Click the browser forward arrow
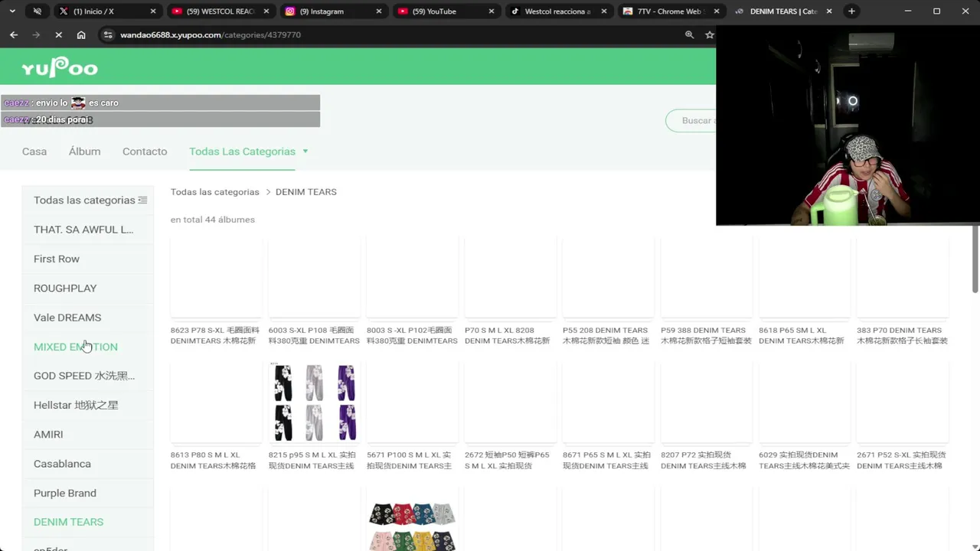This screenshot has width=980, height=551. 36,35
